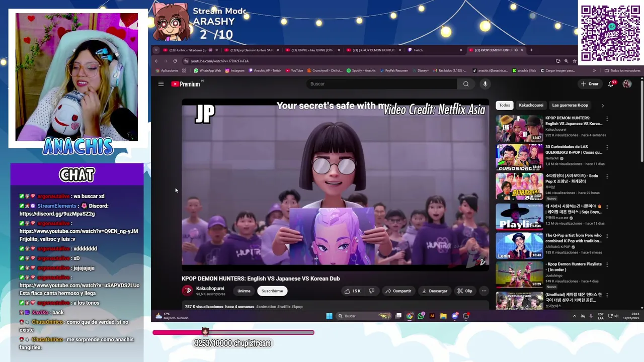Open the browser zoom magnifier icon
Viewport: 644px width, 362px height.
(566, 61)
